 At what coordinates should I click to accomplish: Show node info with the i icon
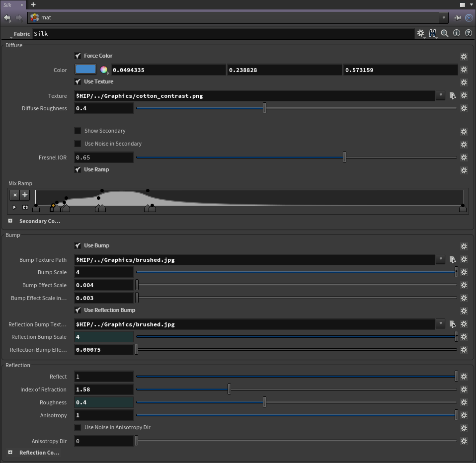pyautogui.click(x=457, y=33)
